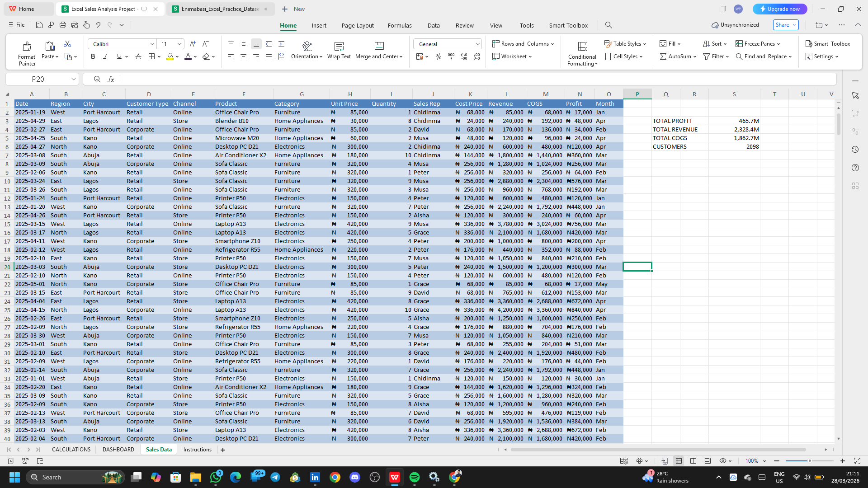Click the zoom slider handle
The height and width of the screenshot is (488, 868).
pos(810,461)
